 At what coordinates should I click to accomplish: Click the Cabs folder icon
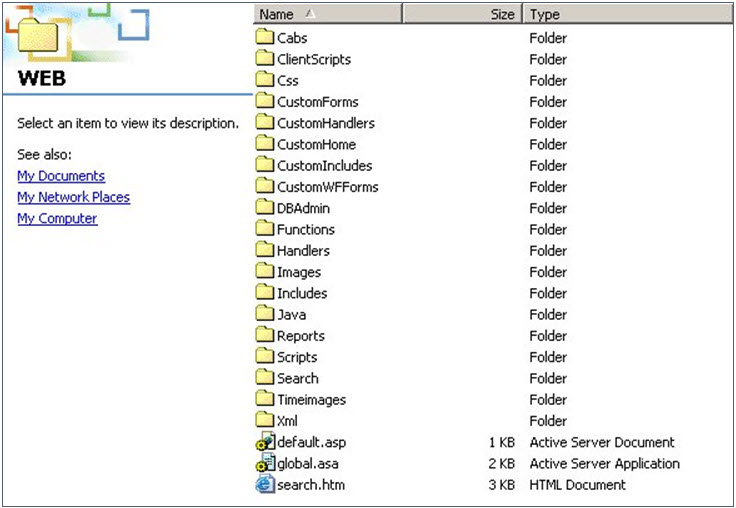pos(265,37)
